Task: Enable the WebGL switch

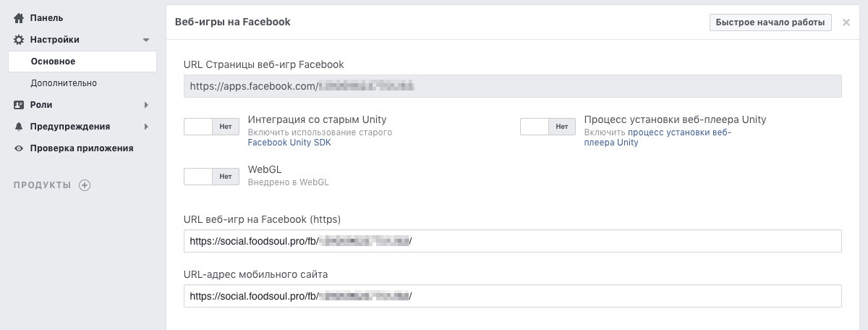Action: 212,177
